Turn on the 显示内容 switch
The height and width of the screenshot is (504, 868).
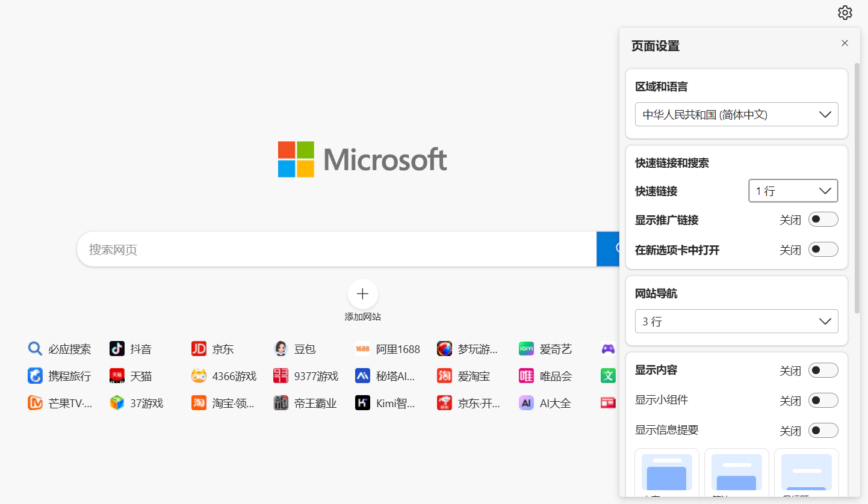coord(823,370)
